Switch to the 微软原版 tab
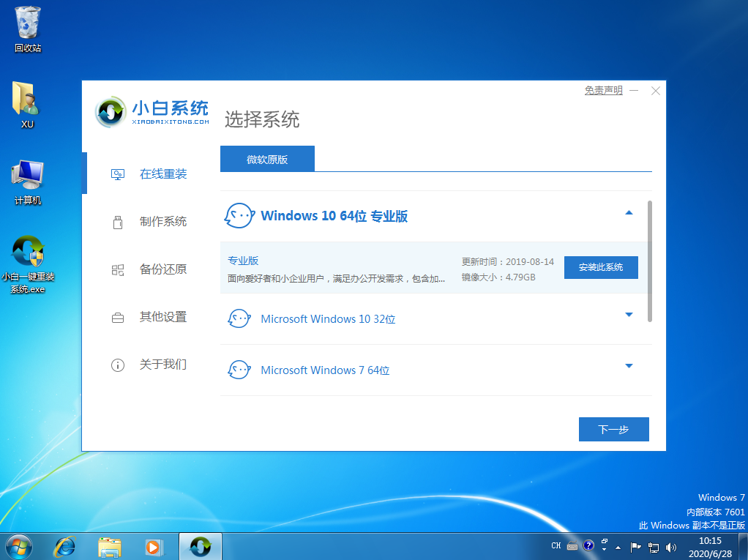 267,158
